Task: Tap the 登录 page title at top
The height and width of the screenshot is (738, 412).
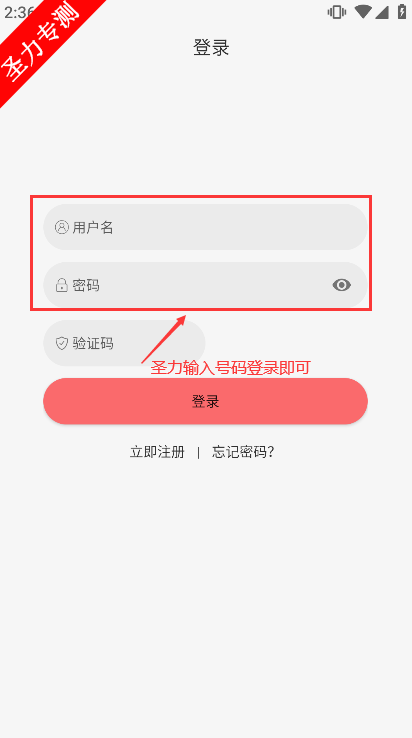Action: (x=211, y=48)
